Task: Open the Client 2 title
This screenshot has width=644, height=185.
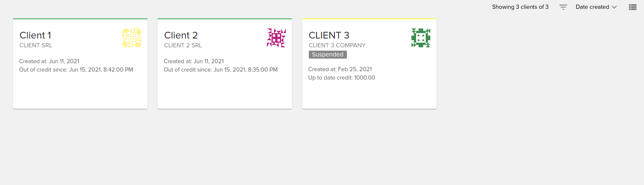Action: tap(181, 35)
